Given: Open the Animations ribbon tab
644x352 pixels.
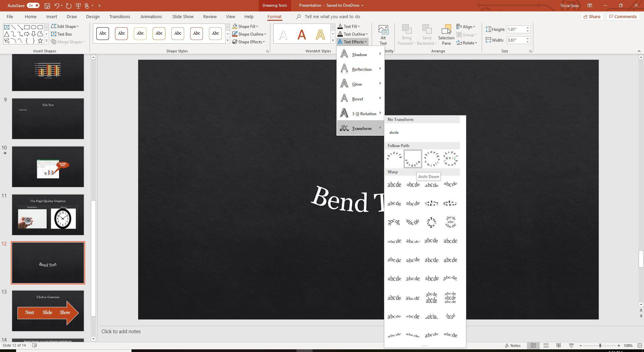Looking at the screenshot, I should click(151, 16).
